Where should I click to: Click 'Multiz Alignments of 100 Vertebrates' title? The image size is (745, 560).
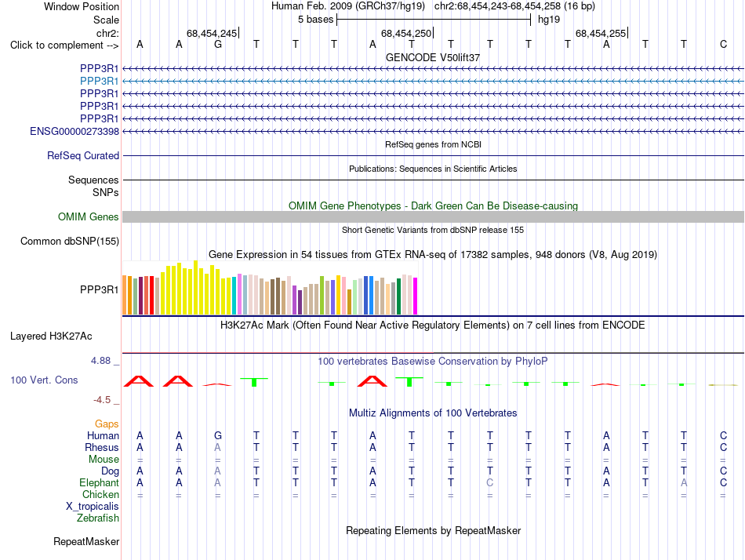coord(433,413)
